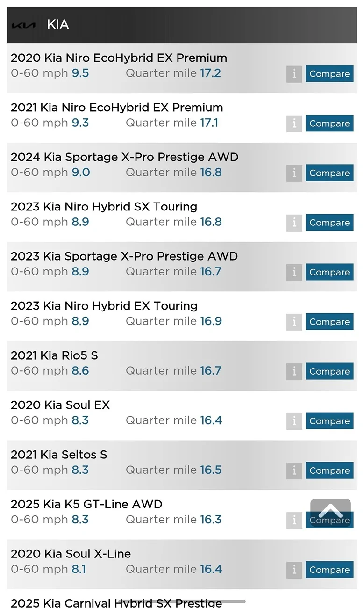Viewport: 364px width, 608px height.
Task: Click the KIA header title
Action: tap(58, 25)
